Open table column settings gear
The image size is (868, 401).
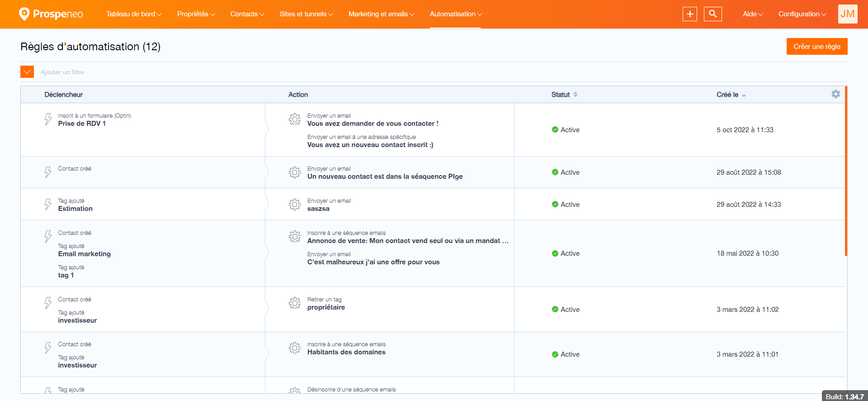(x=836, y=94)
